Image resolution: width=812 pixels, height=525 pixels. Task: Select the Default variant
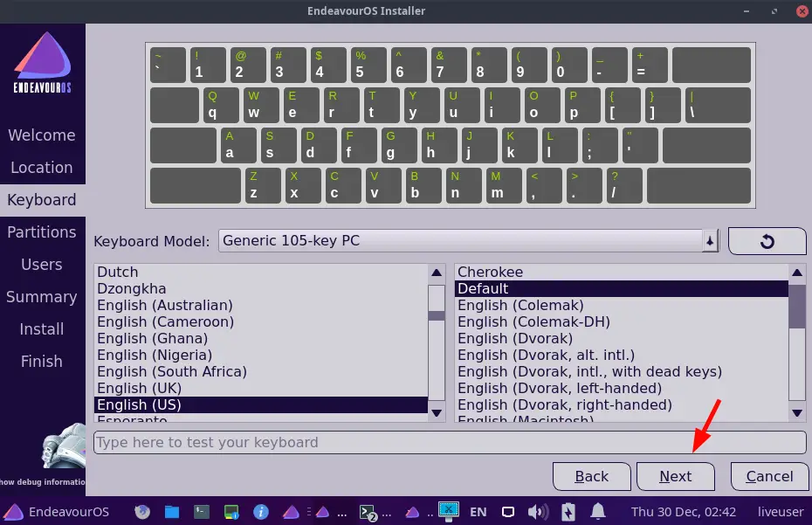click(622, 288)
